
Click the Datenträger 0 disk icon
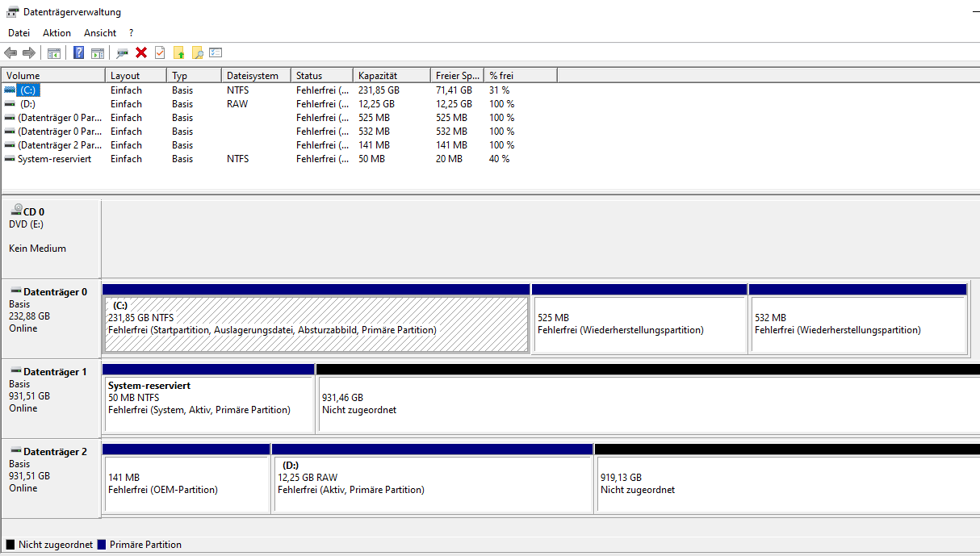[16, 291]
